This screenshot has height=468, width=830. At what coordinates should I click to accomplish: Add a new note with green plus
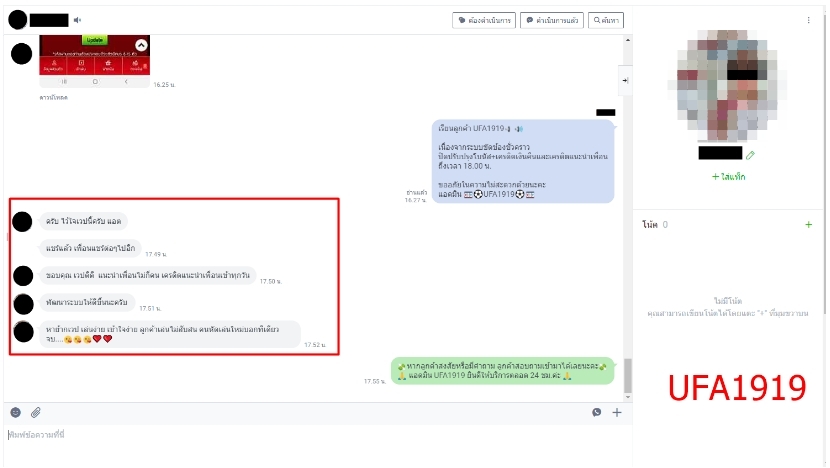click(x=809, y=225)
